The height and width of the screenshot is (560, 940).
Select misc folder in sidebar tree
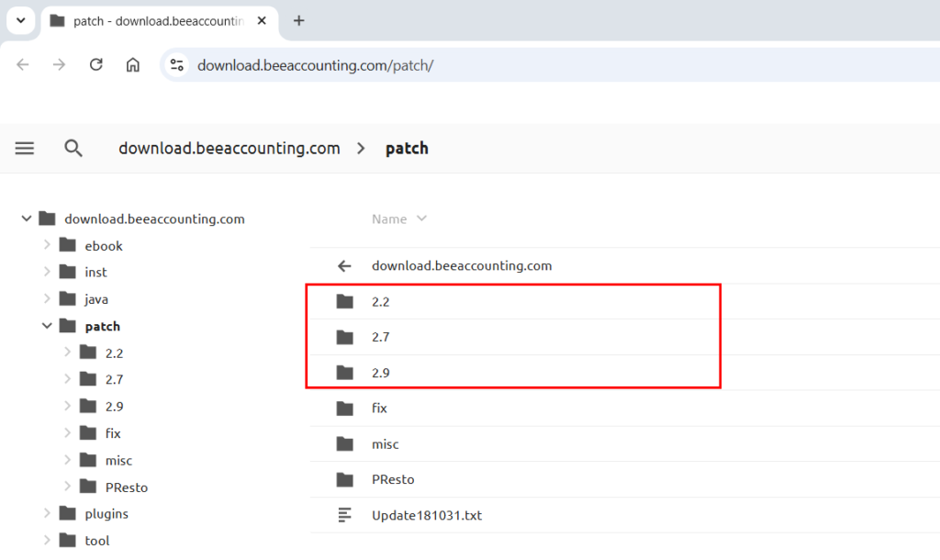point(118,460)
